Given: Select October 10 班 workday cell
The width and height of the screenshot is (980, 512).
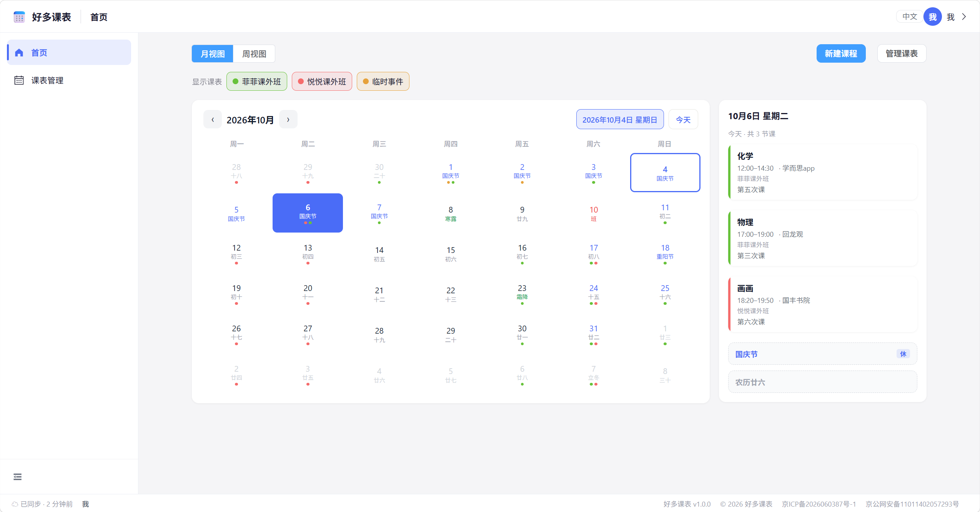Looking at the screenshot, I should pyautogui.click(x=594, y=213).
